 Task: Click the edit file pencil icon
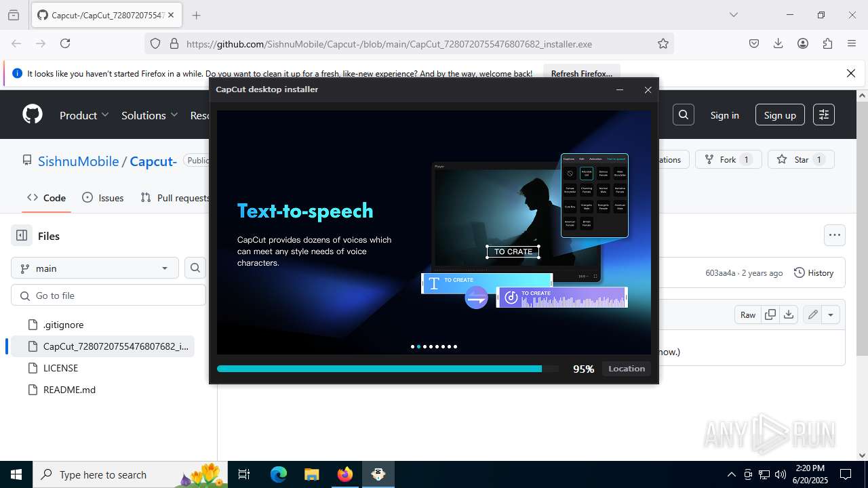point(812,314)
